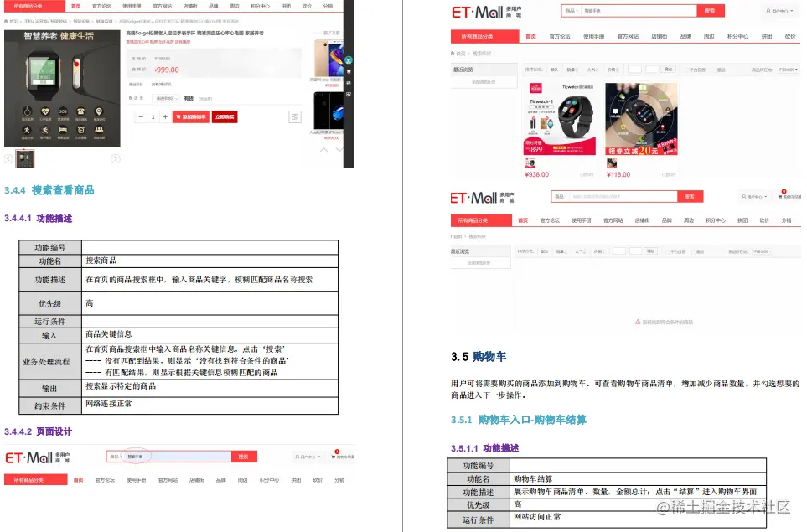The height and width of the screenshot is (532, 807).
Task: Select 积分中心 tab in product page screenshot
Action: [260, 6]
